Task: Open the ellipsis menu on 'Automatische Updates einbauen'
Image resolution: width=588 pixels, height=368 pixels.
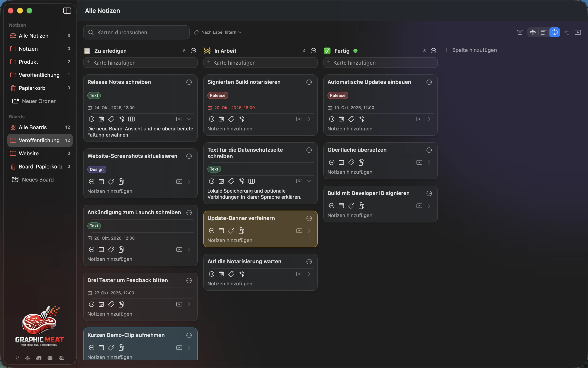Action: pyautogui.click(x=429, y=82)
